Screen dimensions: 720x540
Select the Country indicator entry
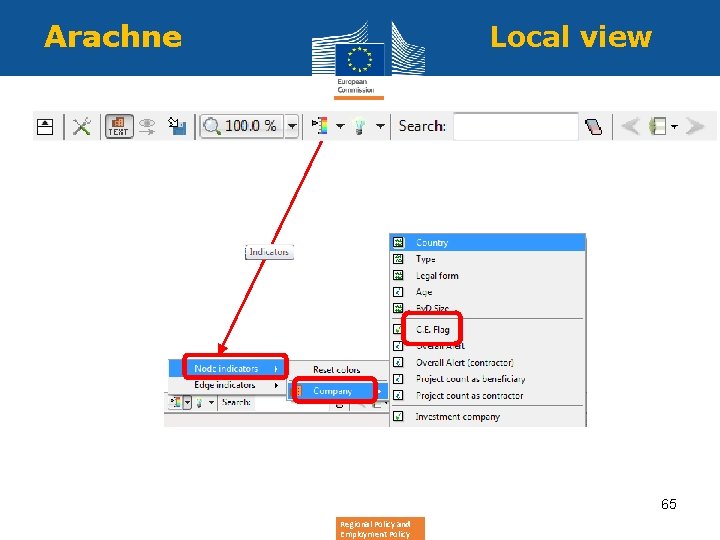pyautogui.click(x=488, y=242)
